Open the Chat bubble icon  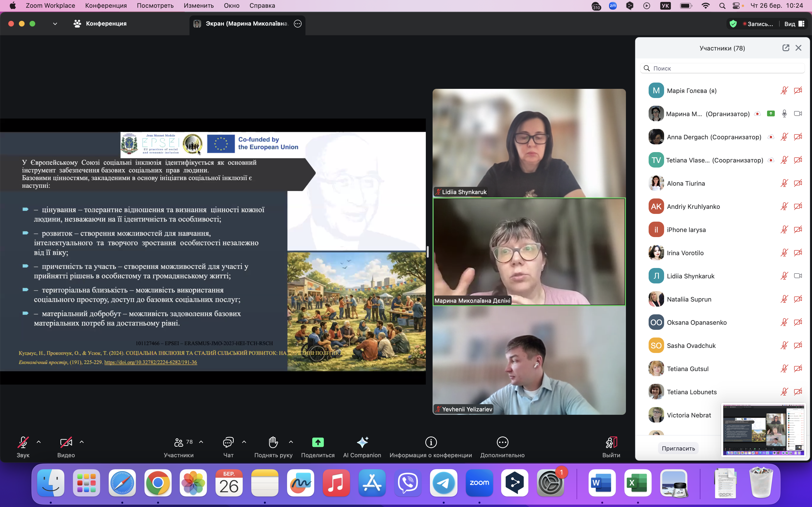228,442
